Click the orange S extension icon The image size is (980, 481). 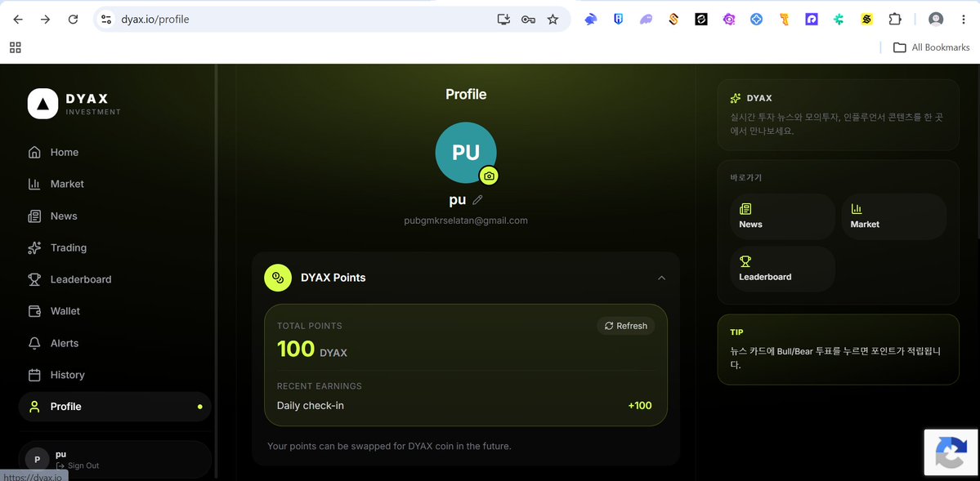[673, 20]
